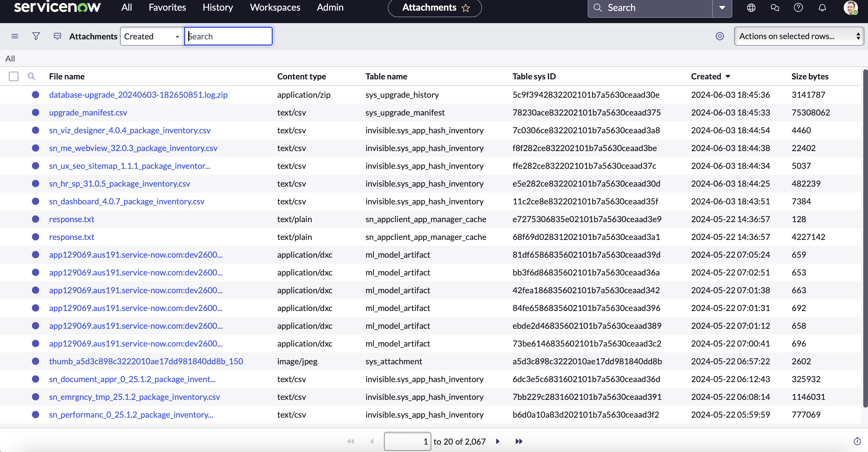Click the page number input box
The width and height of the screenshot is (868, 452).
407,441
